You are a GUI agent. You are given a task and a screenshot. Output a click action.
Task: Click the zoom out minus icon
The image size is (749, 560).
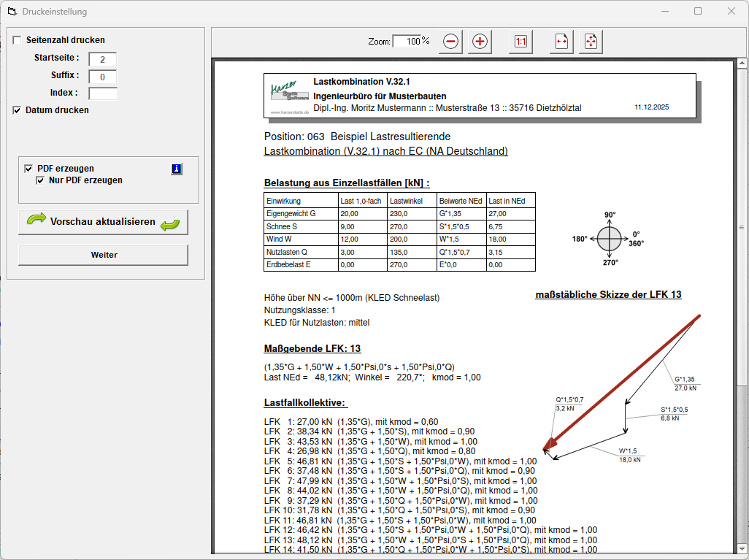(450, 42)
